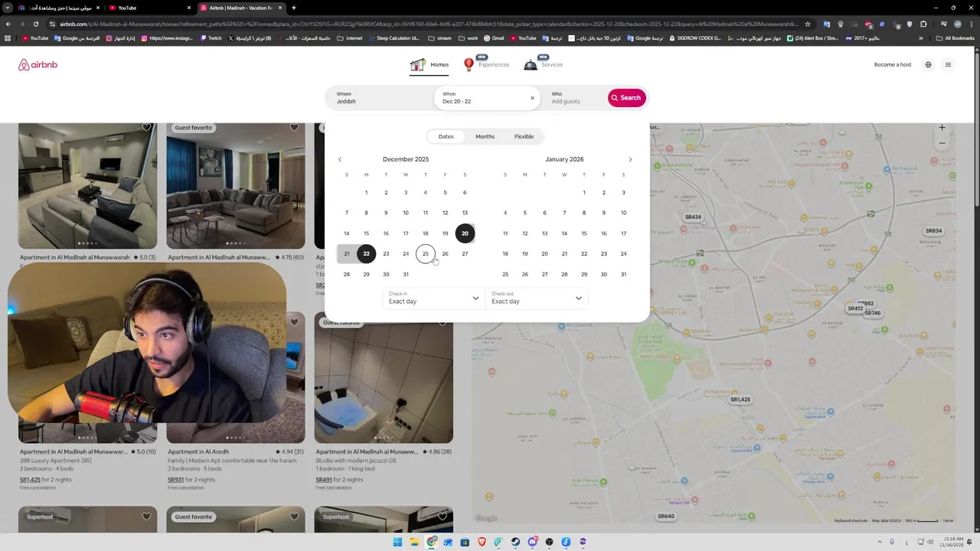
Task: Expand the work bookmarks folder
Action: 469,37
